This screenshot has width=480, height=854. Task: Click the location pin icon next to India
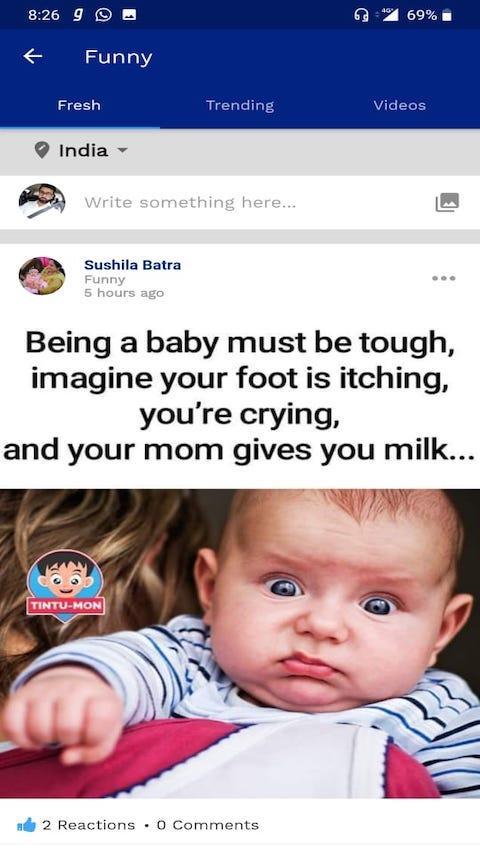42,150
